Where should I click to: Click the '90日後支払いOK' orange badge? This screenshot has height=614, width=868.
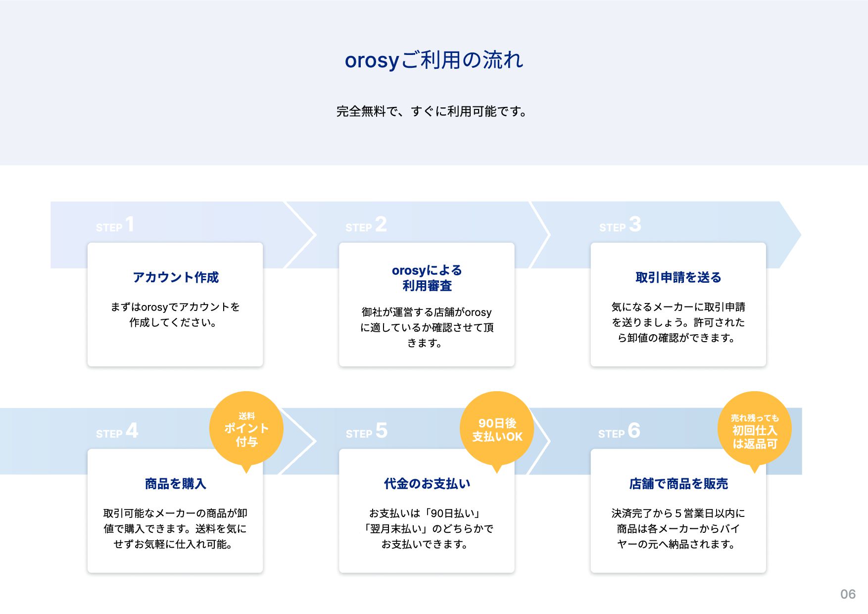(497, 430)
